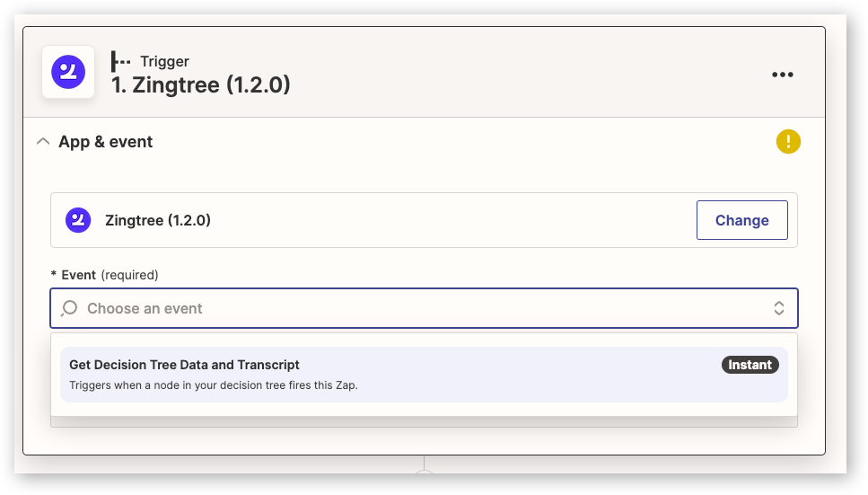Click the Instant badge on the event option
Screen dimensions: 868x495
pos(750,365)
